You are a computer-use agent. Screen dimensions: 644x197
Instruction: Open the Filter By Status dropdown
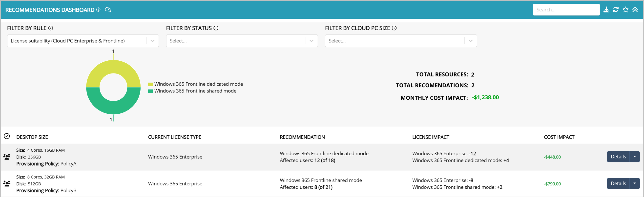point(311,41)
